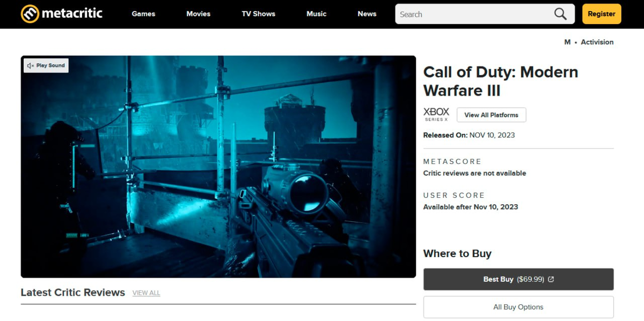This screenshot has width=644, height=321.
Task: Click the Call of Duty: Modern Warfare III title
Action: pos(501,81)
